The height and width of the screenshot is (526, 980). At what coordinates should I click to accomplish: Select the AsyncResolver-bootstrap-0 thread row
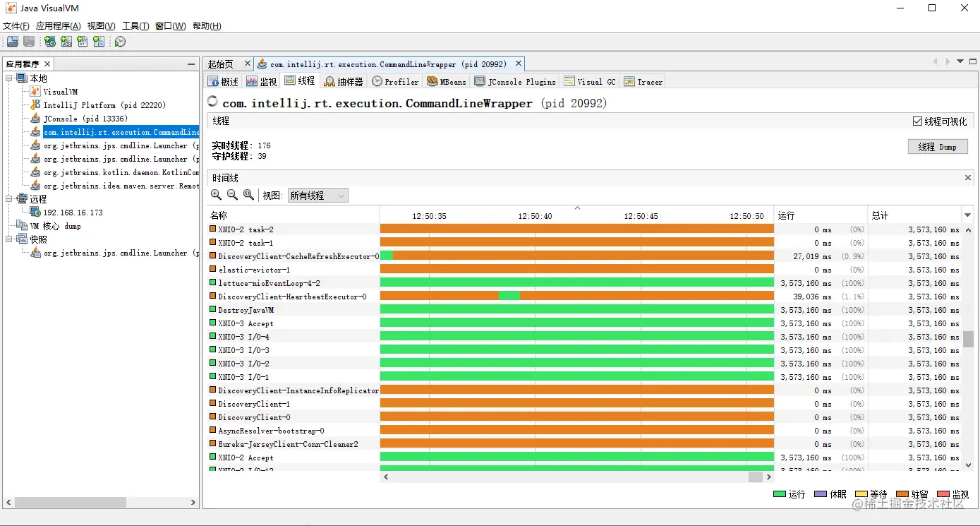coord(585,431)
